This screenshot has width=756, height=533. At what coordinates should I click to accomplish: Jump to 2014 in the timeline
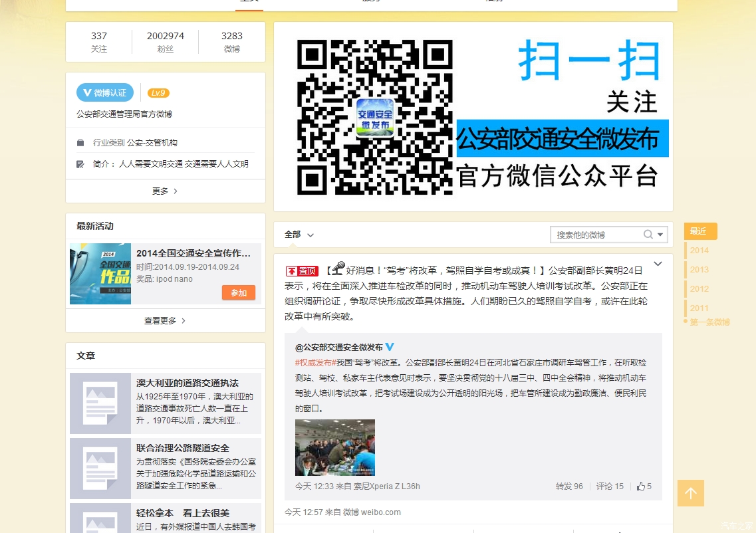[699, 250]
